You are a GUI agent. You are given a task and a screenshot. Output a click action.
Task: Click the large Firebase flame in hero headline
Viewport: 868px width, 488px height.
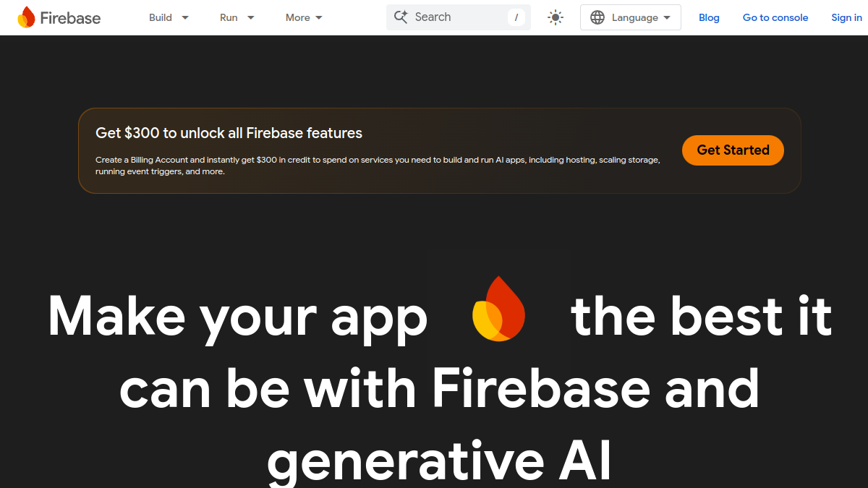pyautogui.click(x=498, y=308)
